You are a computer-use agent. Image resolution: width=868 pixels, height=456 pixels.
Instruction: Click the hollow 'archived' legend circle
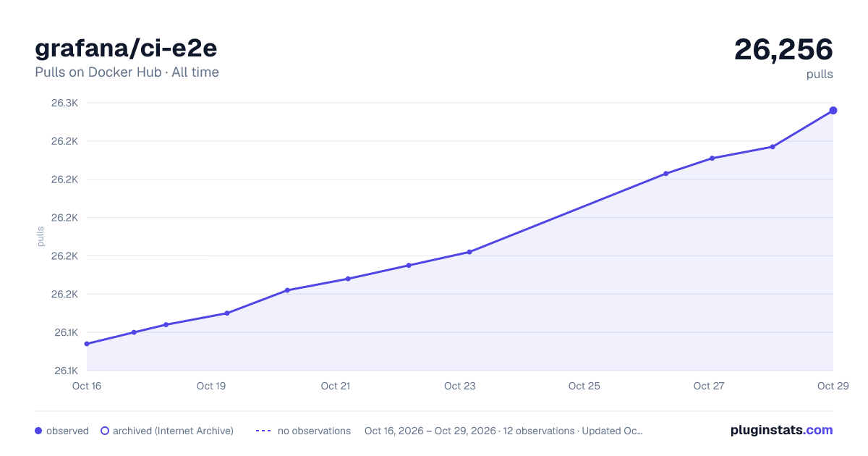click(105, 431)
